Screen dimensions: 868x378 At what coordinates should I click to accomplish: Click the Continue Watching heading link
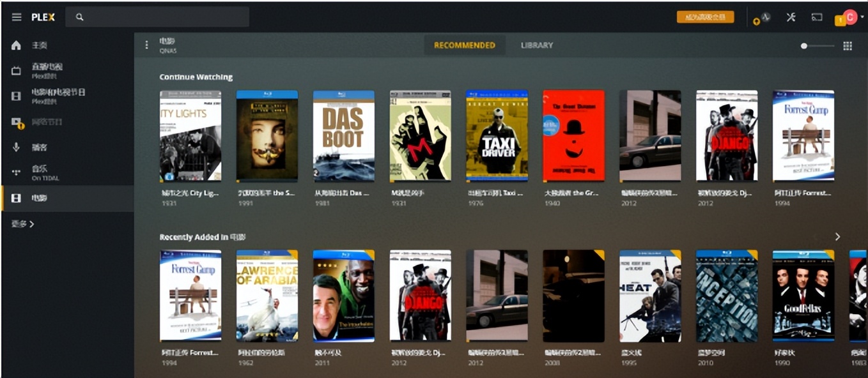tap(196, 77)
